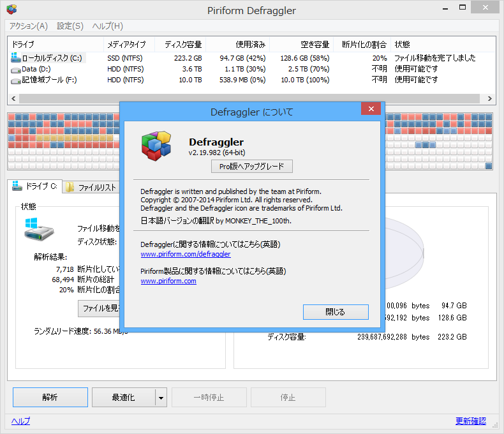Click the drive icon on ドライブ C: tab
The image size is (504, 434).
click(17, 186)
